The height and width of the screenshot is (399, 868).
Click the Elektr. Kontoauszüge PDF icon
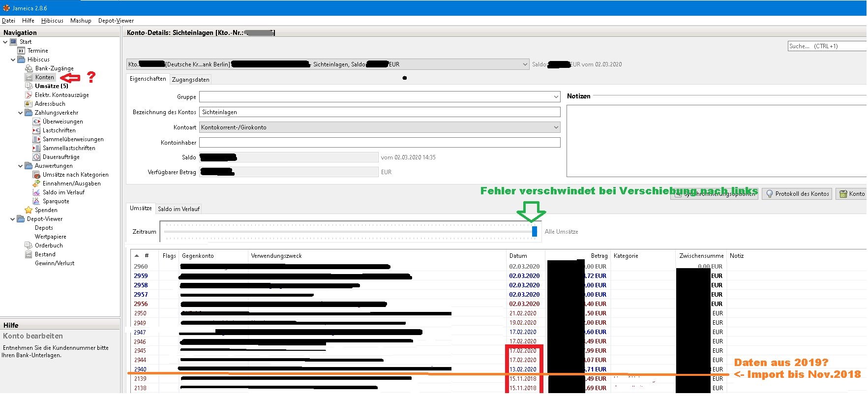coord(29,95)
